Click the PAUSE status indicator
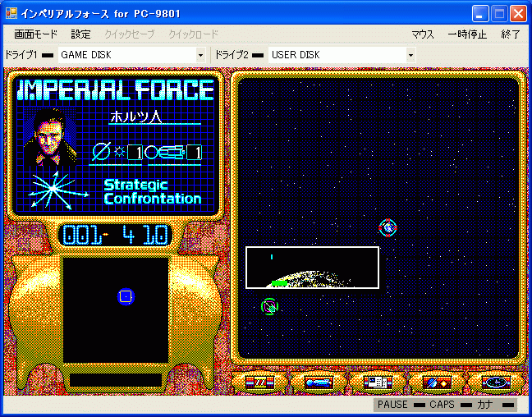 (401, 405)
